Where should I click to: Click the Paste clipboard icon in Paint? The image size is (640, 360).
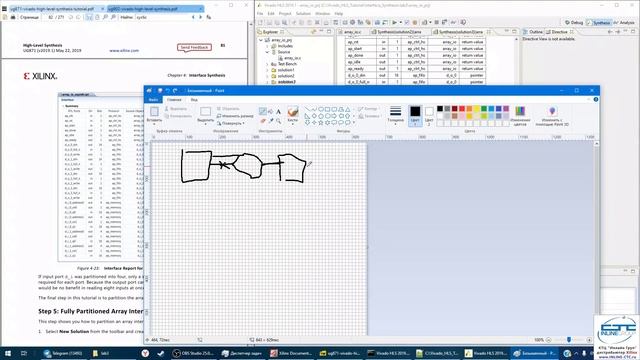pyautogui.click(x=154, y=111)
